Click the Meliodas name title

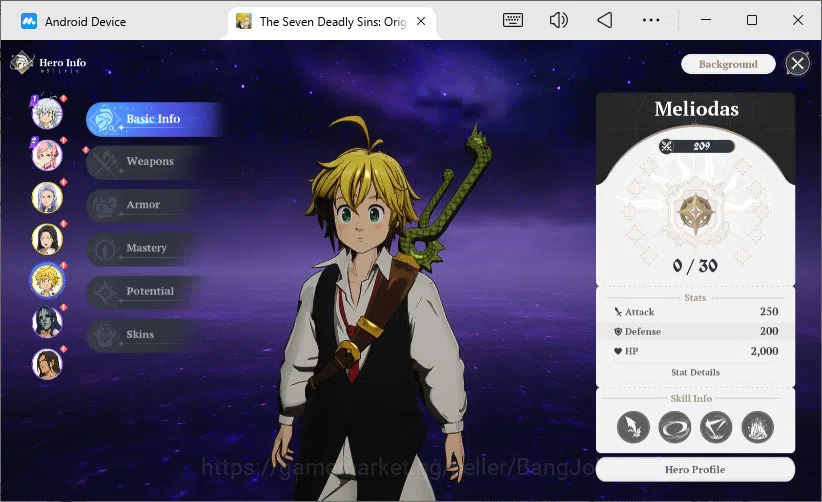[697, 109]
